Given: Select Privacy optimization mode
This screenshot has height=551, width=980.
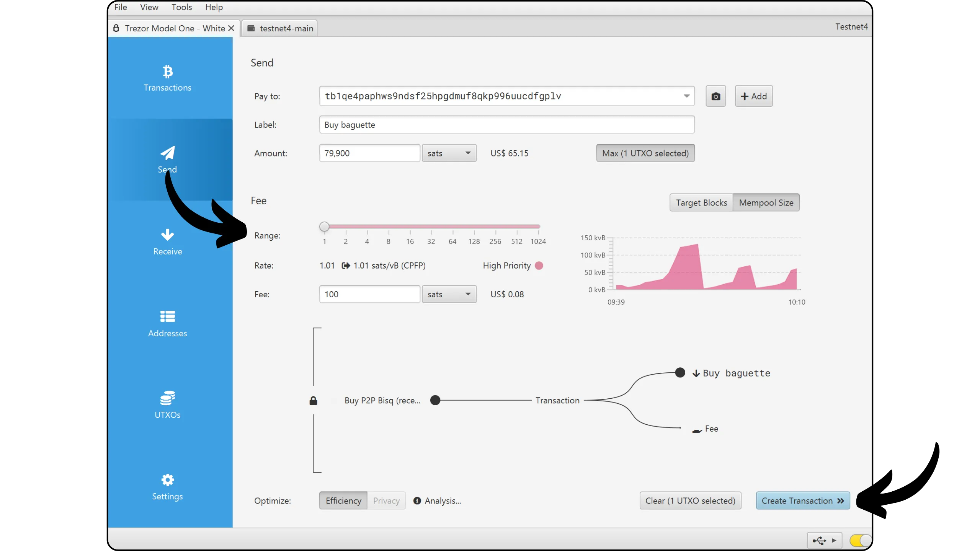Looking at the screenshot, I should click(386, 500).
